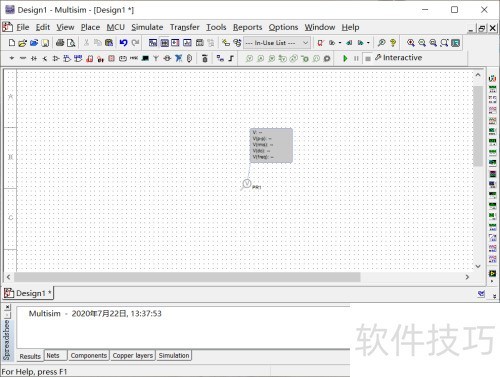The height and width of the screenshot is (377, 500).
Task: Open the Simulate menu
Action: [x=147, y=27]
